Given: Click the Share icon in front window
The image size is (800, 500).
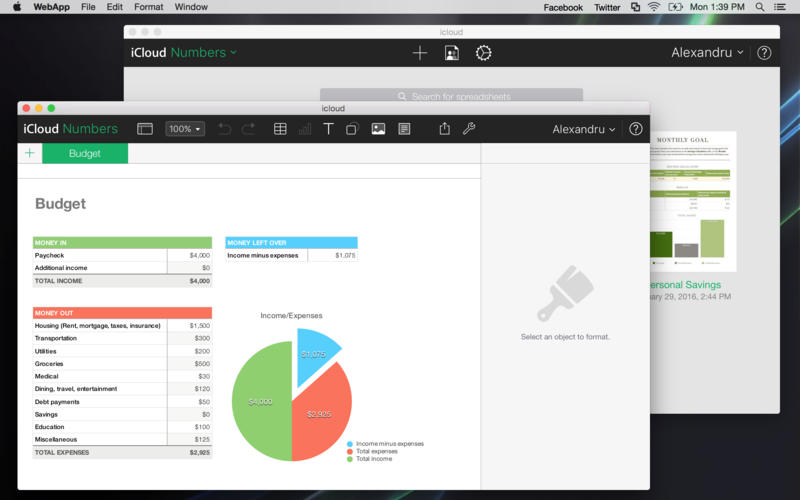Looking at the screenshot, I should coord(445,129).
